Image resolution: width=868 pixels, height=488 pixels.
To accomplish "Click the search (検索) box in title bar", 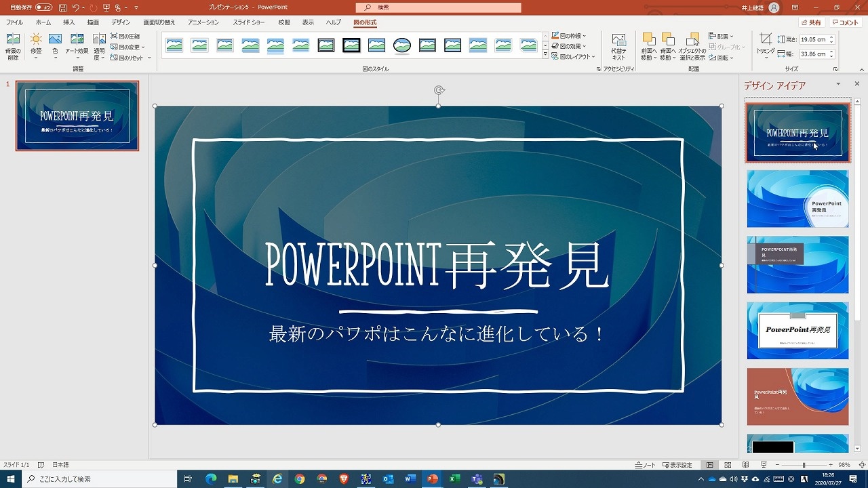I will (439, 7).
